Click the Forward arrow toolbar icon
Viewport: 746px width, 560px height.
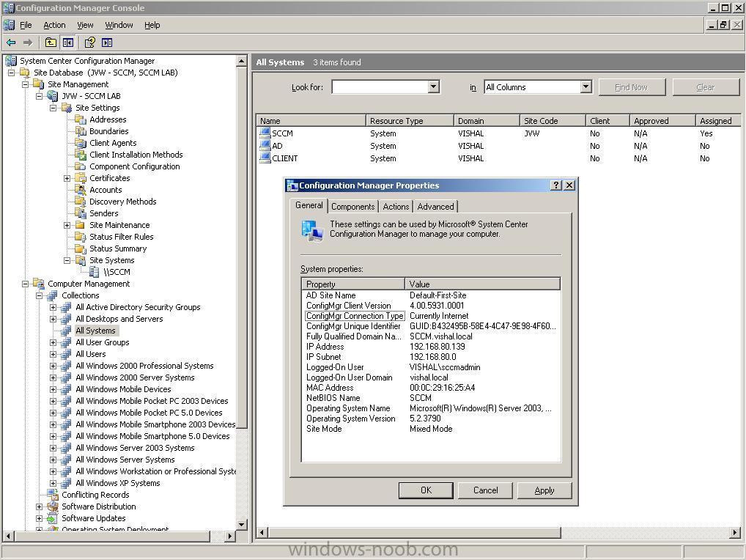click(28, 43)
